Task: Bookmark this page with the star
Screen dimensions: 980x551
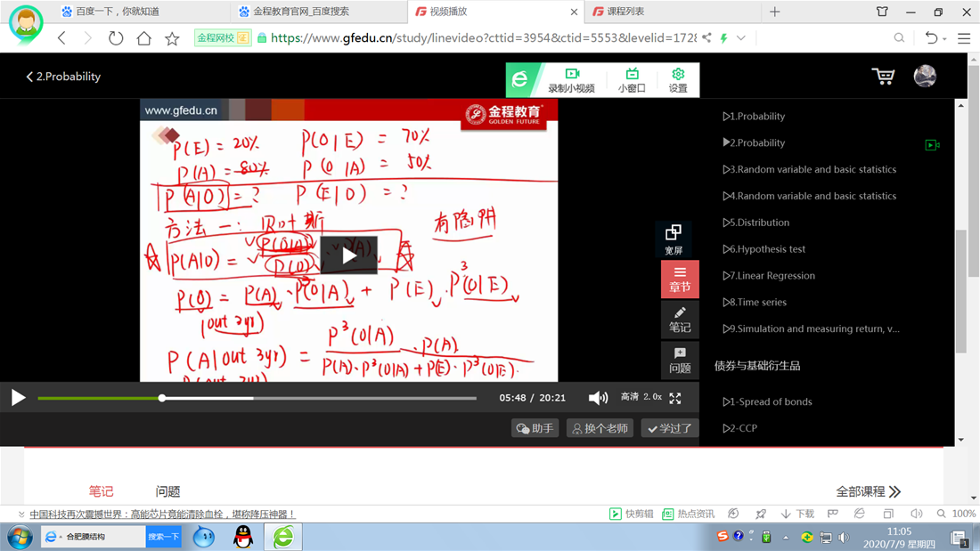Action: 172,38
